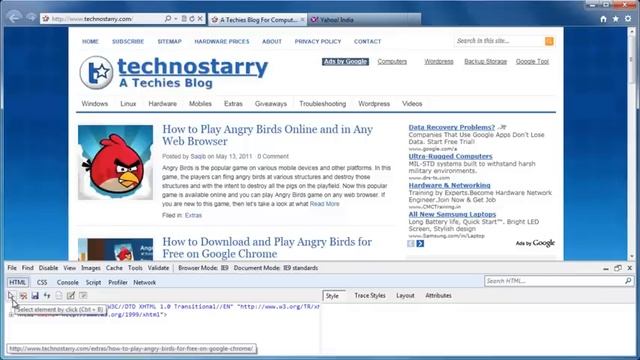Viewport: 640px width, 360px height.
Task: Show previous ads with the left arrow
Action: pyautogui.click(x=411, y=243)
